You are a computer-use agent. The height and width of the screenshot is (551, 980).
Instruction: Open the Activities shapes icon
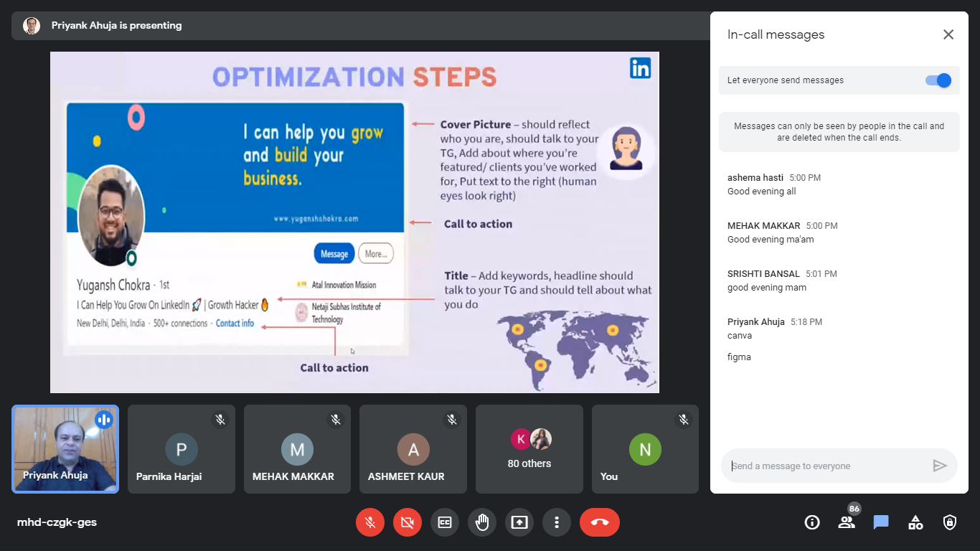[x=915, y=522]
